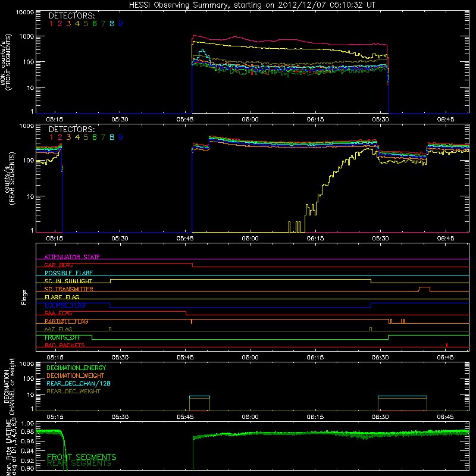476x476 pixels.
Task: Click the FRONT SEGMENTS livetime label
Action: [82, 457]
